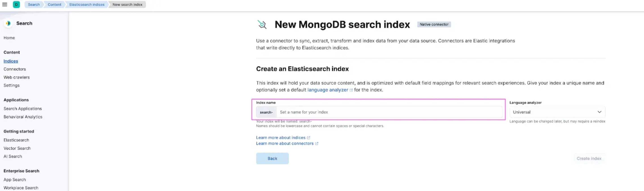
Task: Click the Back button
Action: [272, 158]
